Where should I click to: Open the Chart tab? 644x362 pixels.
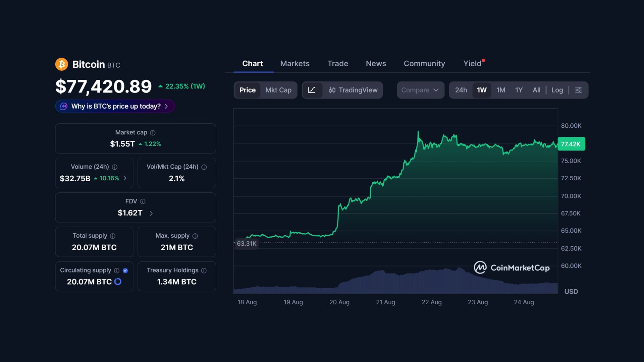[253, 64]
